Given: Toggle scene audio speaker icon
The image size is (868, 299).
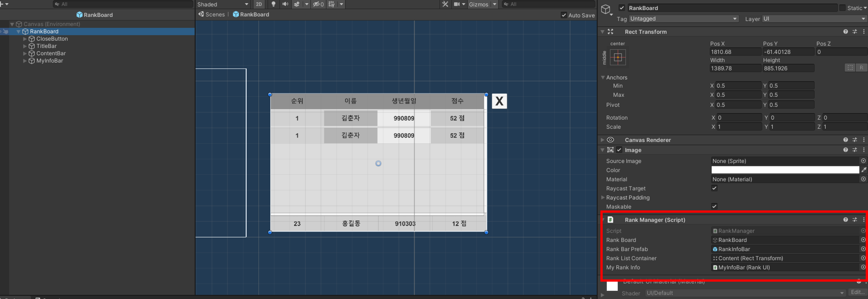Looking at the screenshot, I should point(285,4).
